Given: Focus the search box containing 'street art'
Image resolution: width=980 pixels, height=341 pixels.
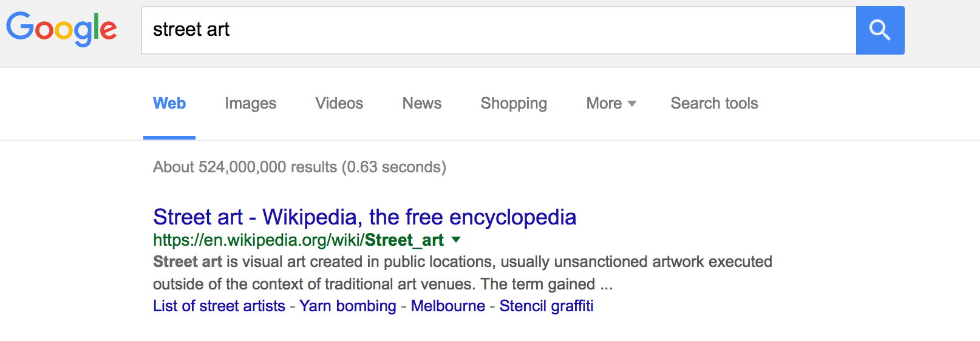Looking at the screenshot, I should click(498, 30).
